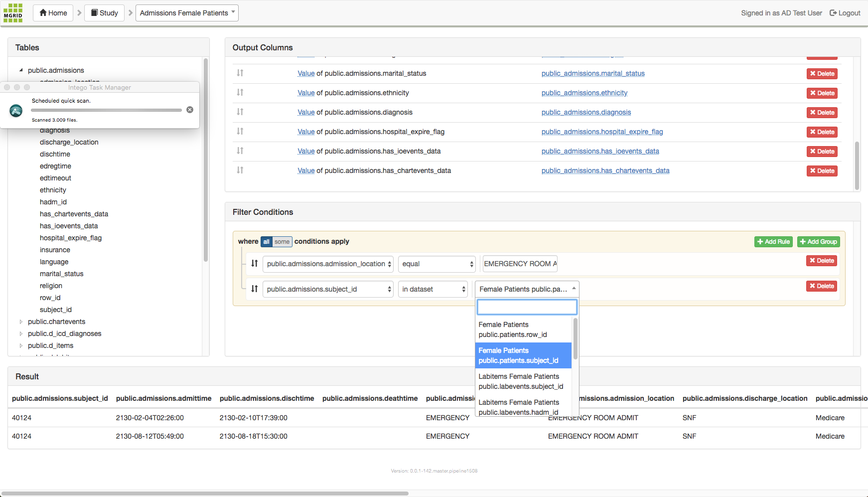Expand the public.chartevents tree node
This screenshot has width=868, height=497.
[x=21, y=322]
